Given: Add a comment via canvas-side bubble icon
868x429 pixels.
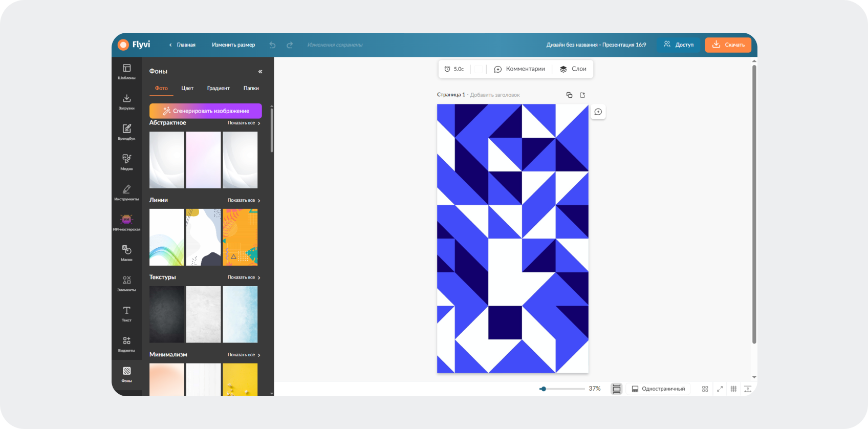Looking at the screenshot, I should point(598,112).
